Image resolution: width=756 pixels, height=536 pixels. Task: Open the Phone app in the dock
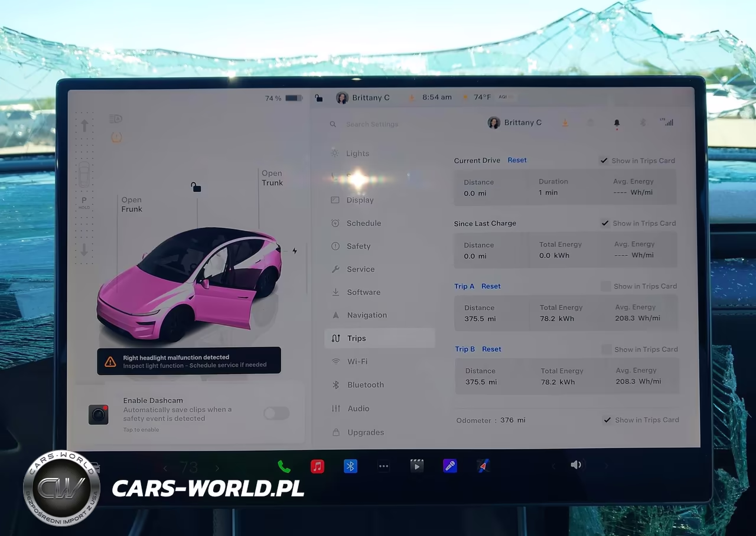[284, 466]
